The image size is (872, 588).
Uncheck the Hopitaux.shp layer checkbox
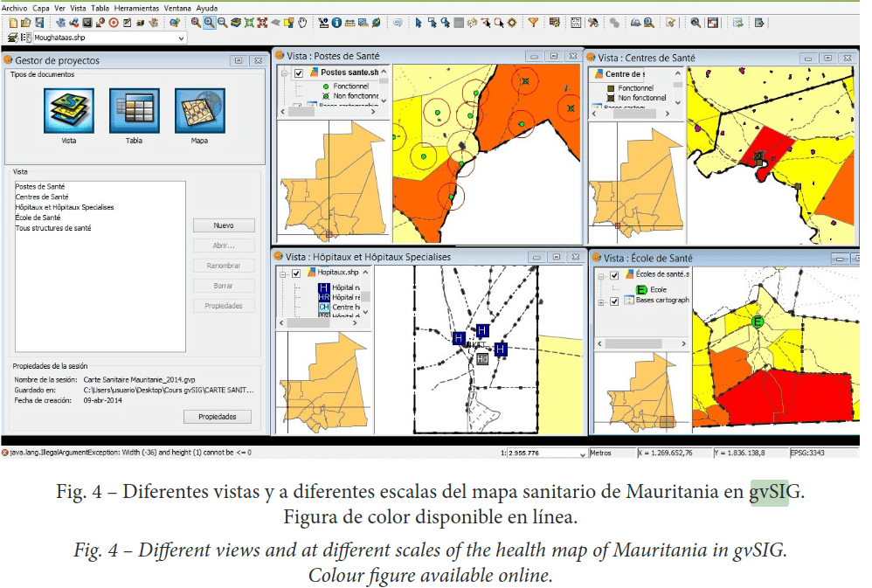296,273
